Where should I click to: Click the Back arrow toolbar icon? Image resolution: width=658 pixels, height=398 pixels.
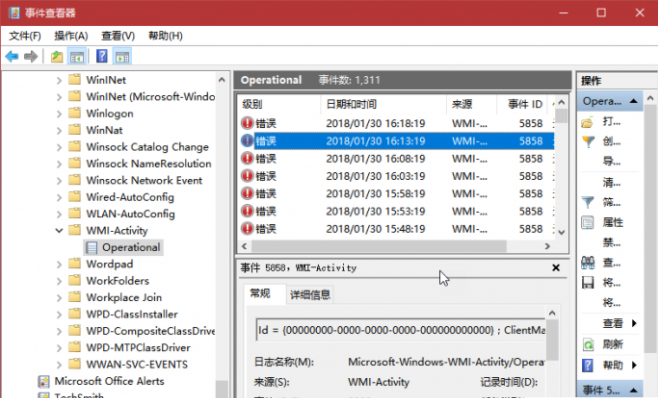[12, 56]
